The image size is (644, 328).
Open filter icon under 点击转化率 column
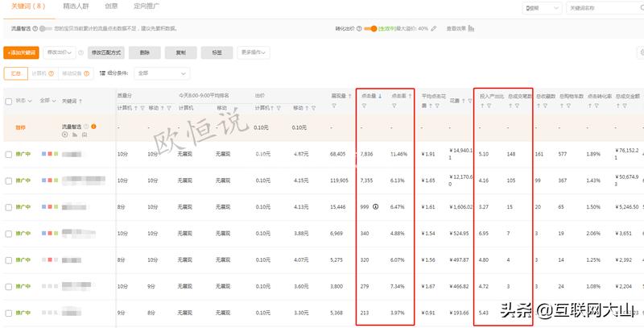(597, 106)
